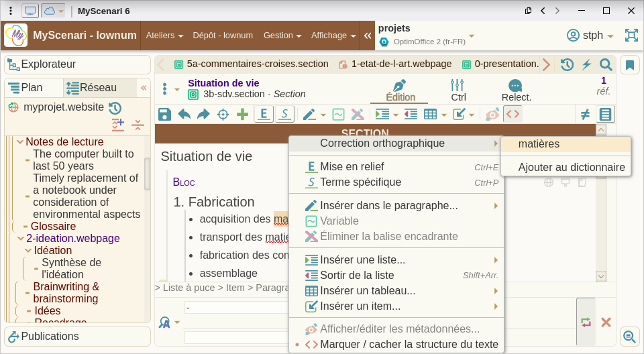Image resolution: width=644 pixels, height=354 pixels.
Task: Click the green plus add icon
Action: pyautogui.click(x=242, y=115)
